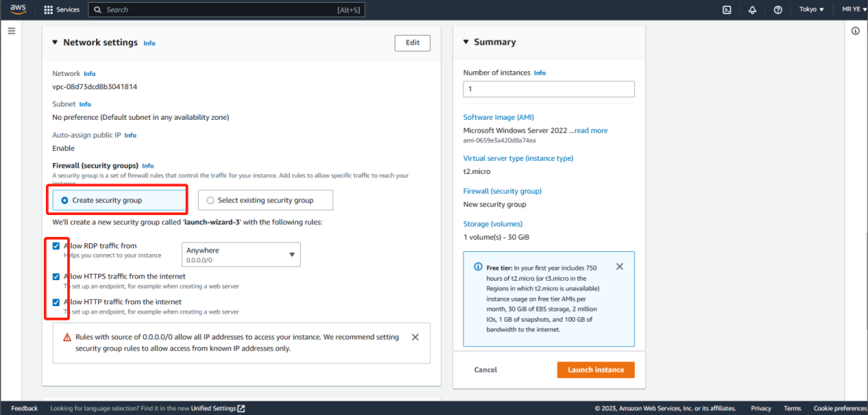Collapse the Summary panel
The width and height of the screenshot is (868, 415).
tap(467, 42)
